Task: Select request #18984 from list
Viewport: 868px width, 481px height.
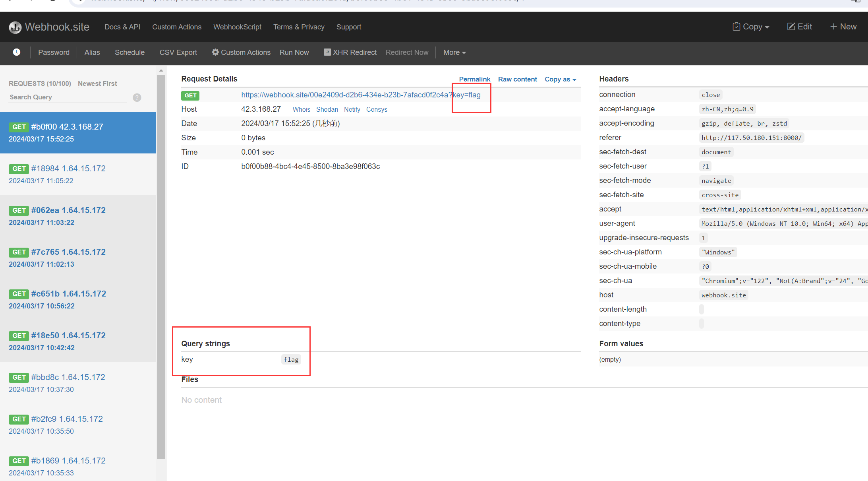Action: coord(68,169)
